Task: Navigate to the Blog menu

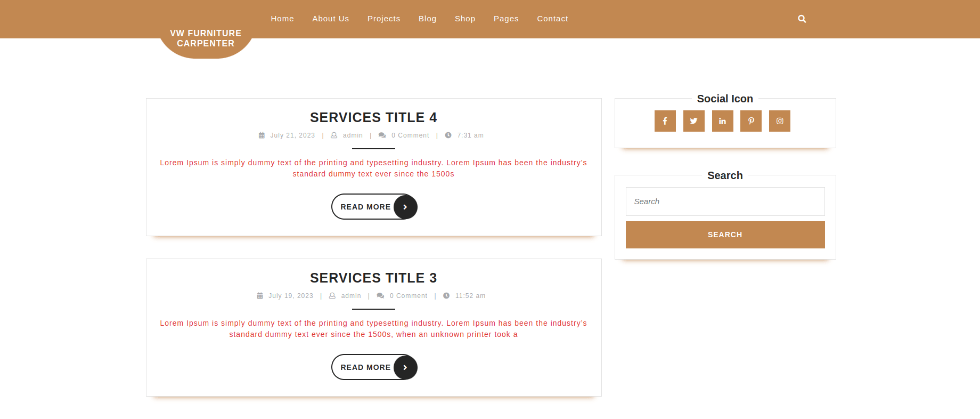Action: pos(427,19)
